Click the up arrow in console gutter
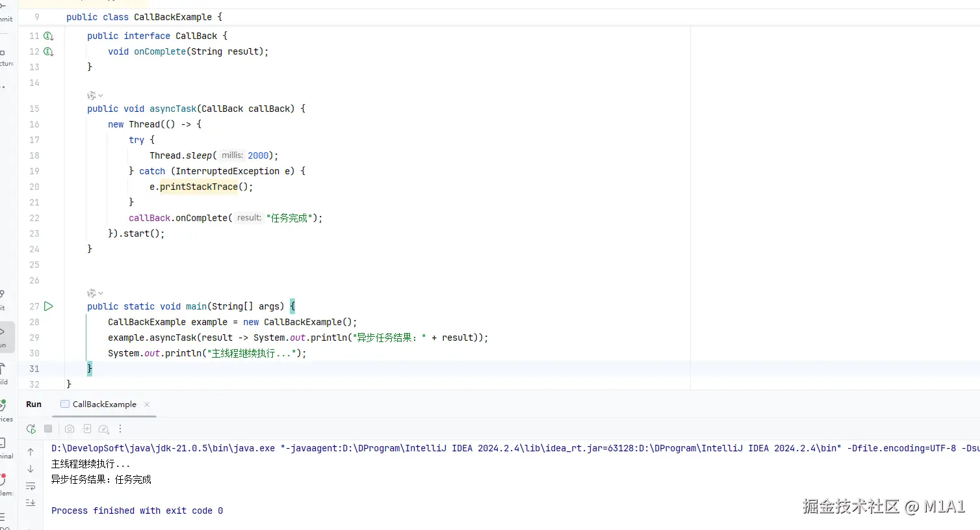This screenshot has width=980, height=530. [31, 452]
